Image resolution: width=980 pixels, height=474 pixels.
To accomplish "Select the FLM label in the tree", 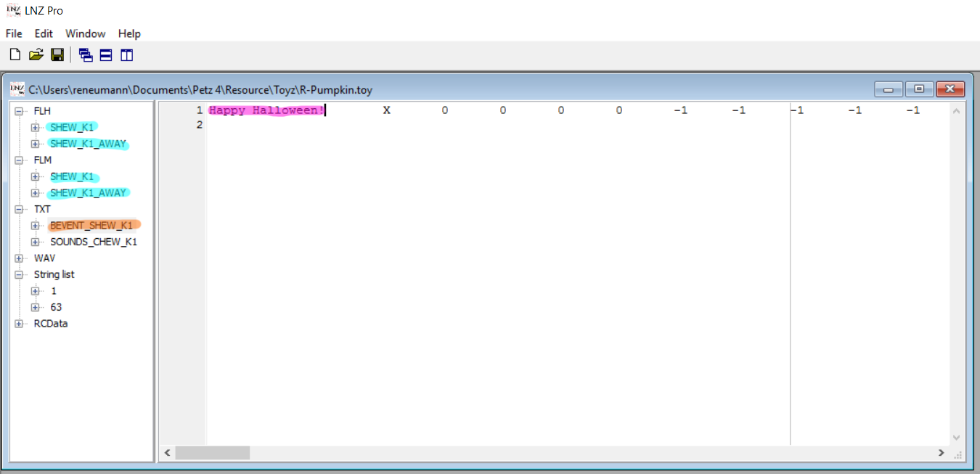I will click(43, 160).
